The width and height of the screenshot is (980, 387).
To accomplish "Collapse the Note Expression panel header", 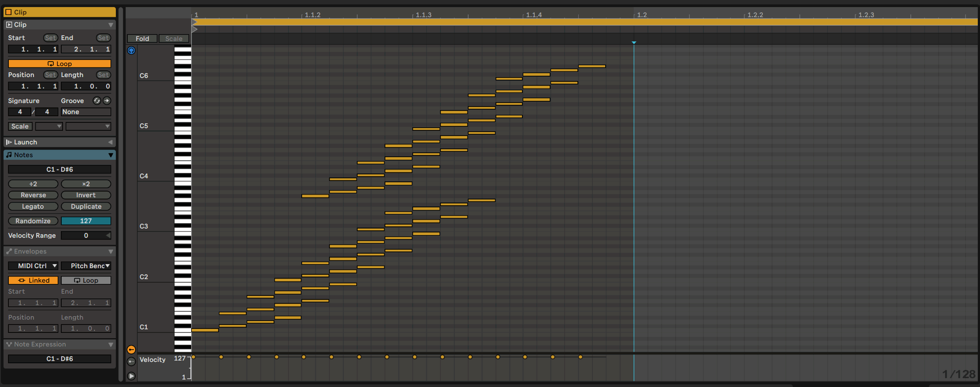I will pyautogui.click(x=111, y=344).
